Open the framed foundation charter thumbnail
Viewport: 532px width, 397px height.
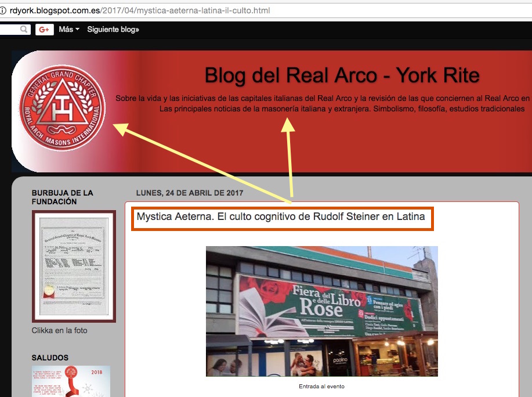coord(74,266)
